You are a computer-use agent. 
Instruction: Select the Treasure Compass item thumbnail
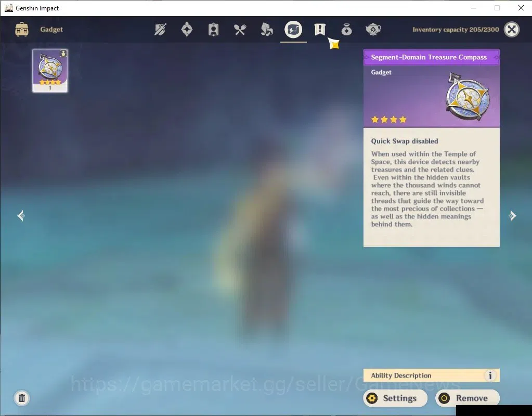tap(50, 71)
